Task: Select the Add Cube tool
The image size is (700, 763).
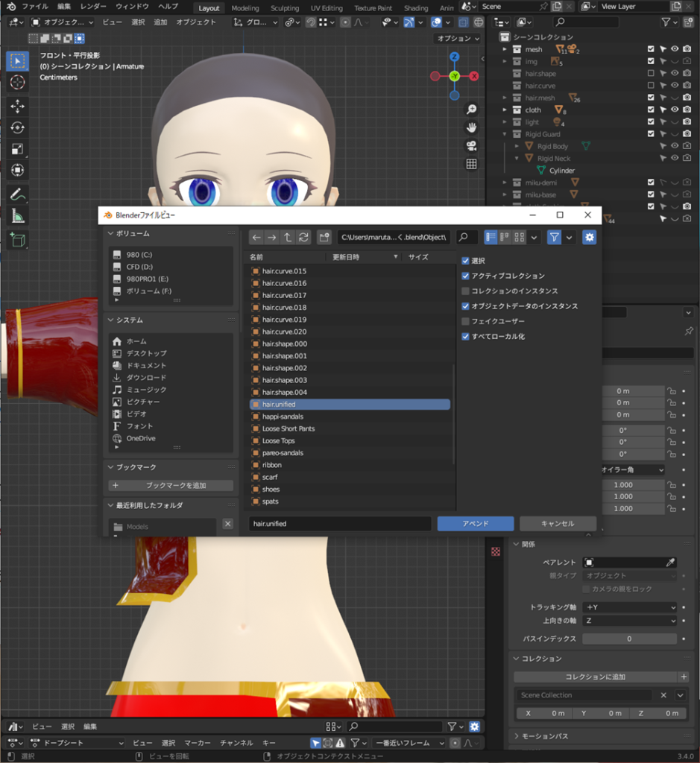Action: [18, 239]
